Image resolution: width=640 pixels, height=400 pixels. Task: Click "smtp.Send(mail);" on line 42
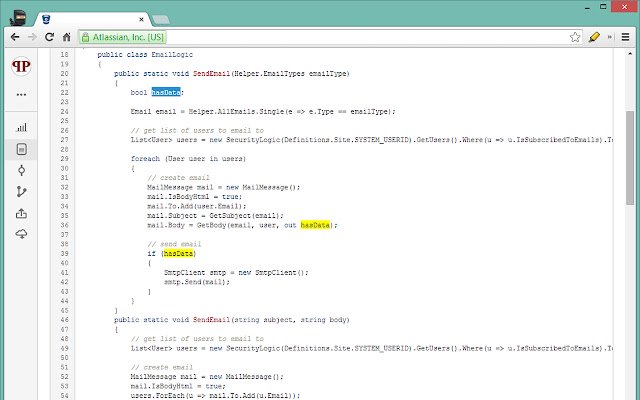tap(197, 282)
